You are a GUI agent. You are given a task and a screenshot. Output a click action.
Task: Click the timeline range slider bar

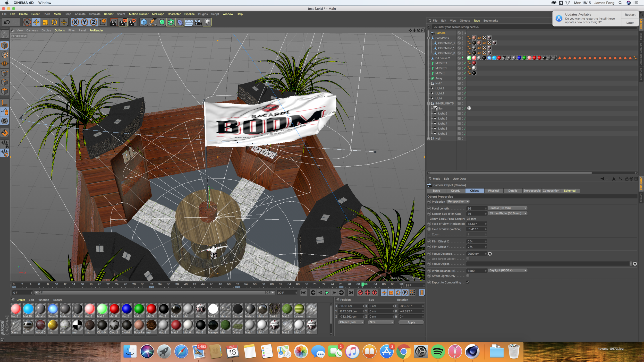[x=155, y=293]
